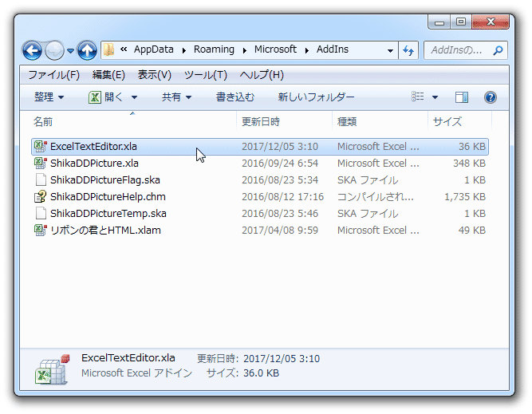Sort by 種類 column header
532x414 pixels.
click(x=347, y=121)
